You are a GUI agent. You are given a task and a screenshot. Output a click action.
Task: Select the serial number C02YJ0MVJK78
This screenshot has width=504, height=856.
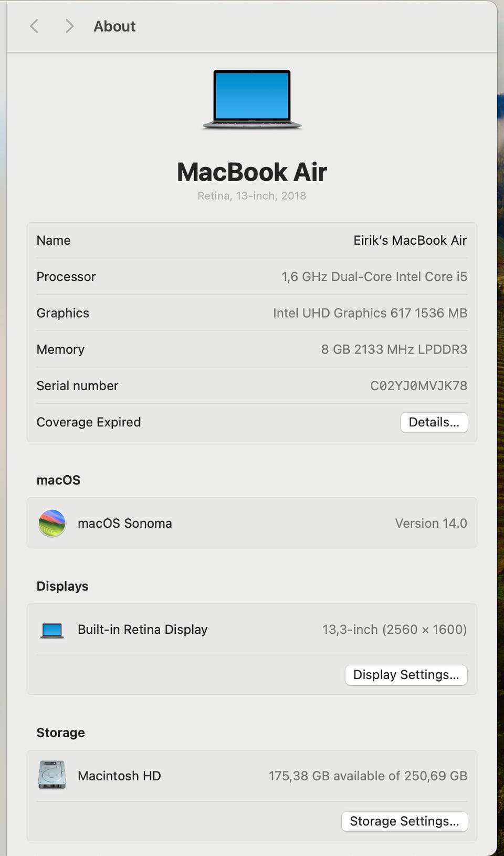click(418, 386)
